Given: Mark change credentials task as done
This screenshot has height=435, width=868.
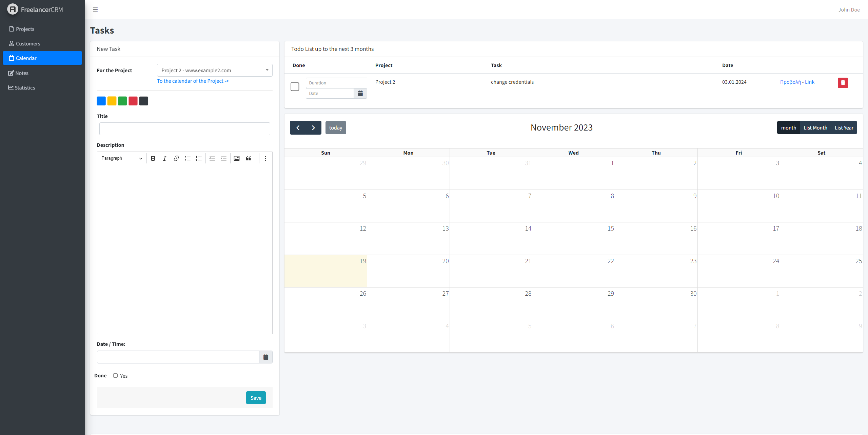Looking at the screenshot, I should 295,87.
